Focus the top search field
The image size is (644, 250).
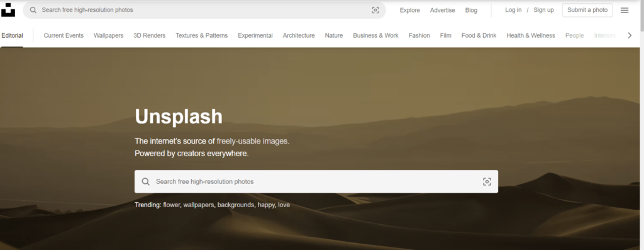(204, 10)
